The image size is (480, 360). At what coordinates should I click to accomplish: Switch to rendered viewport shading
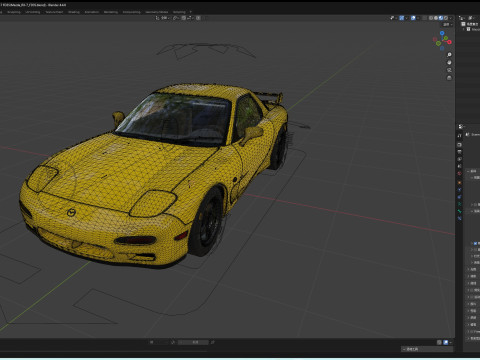(x=446, y=18)
